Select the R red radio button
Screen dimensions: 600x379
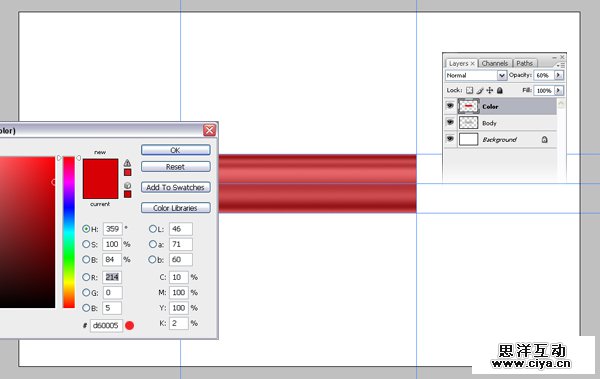pos(86,277)
